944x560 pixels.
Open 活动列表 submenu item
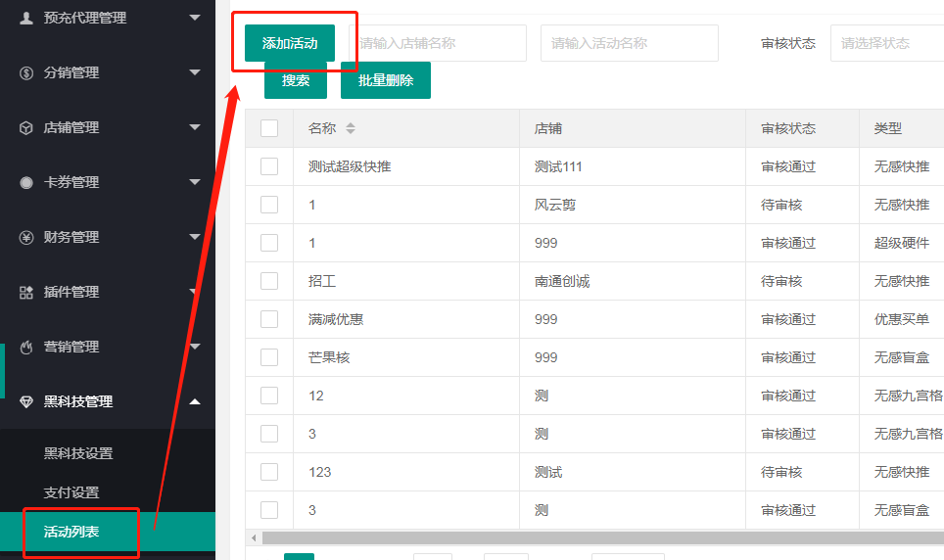[x=71, y=532]
